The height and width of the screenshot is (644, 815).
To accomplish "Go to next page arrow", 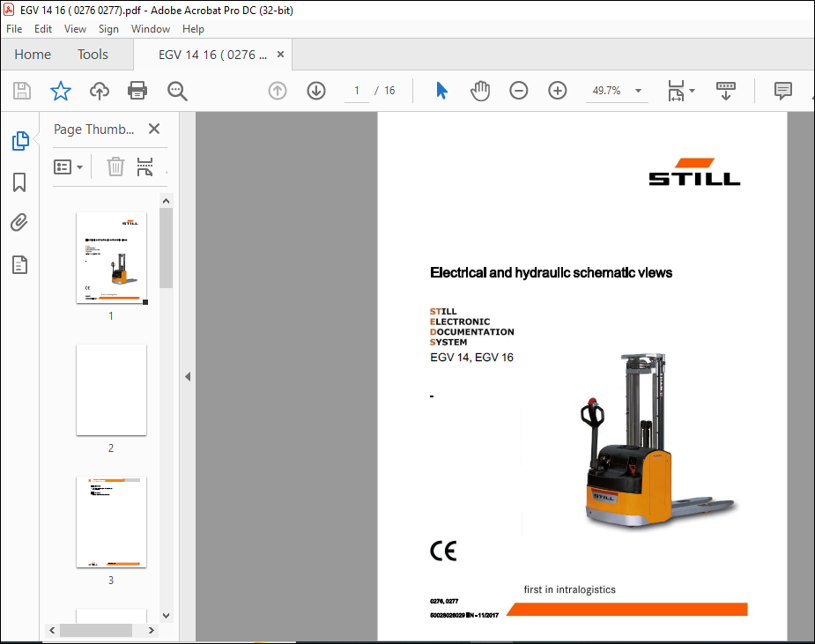I will tap(316, 91).
